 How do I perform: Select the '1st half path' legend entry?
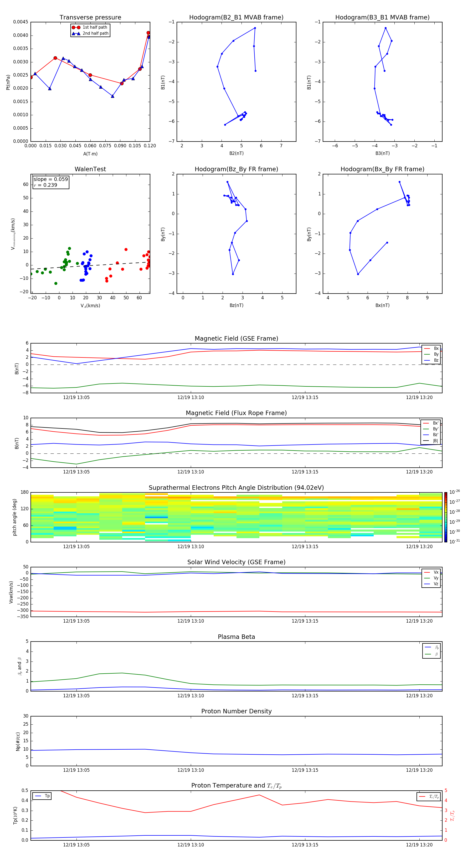point(90,27)
